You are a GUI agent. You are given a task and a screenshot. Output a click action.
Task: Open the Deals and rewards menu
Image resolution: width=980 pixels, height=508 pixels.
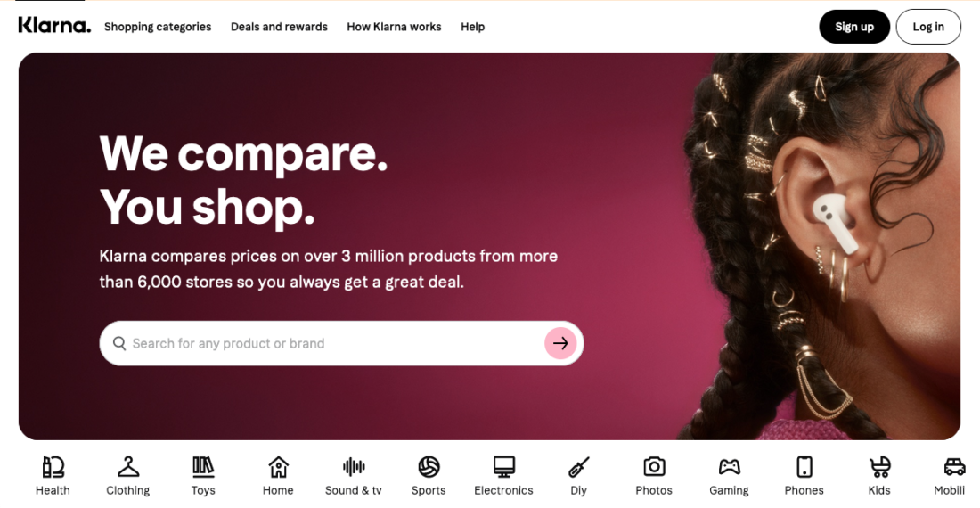(279, 27)
